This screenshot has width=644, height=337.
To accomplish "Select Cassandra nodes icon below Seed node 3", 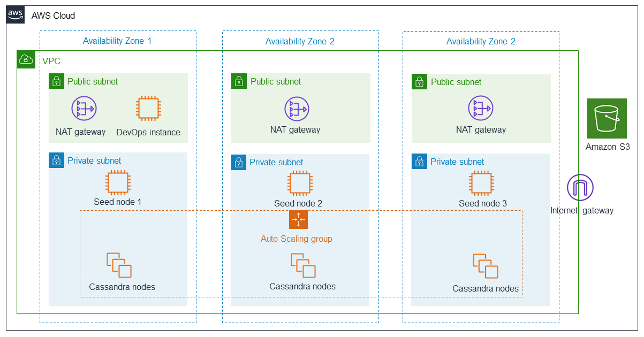I will pos(486,266).
